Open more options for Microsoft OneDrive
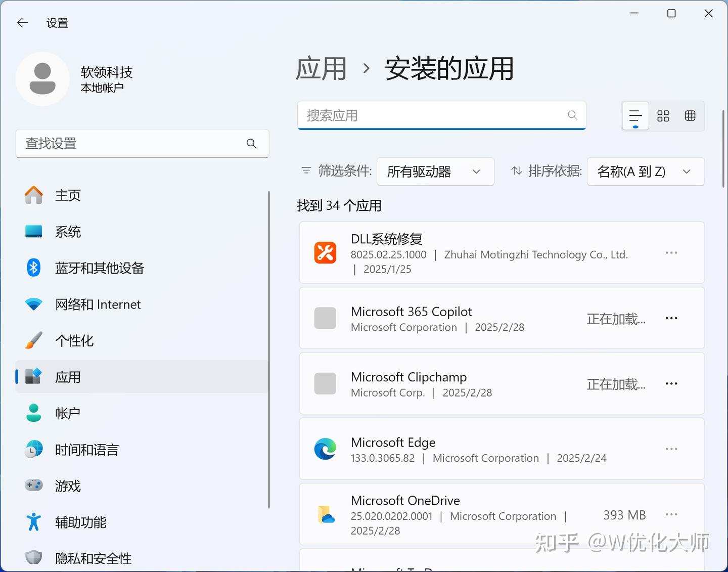Viewport: 728px width, 572px height. pos(671,514)
